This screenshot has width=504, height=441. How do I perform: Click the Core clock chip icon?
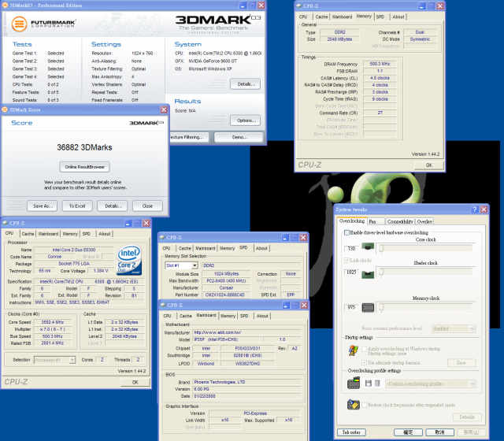368,246
